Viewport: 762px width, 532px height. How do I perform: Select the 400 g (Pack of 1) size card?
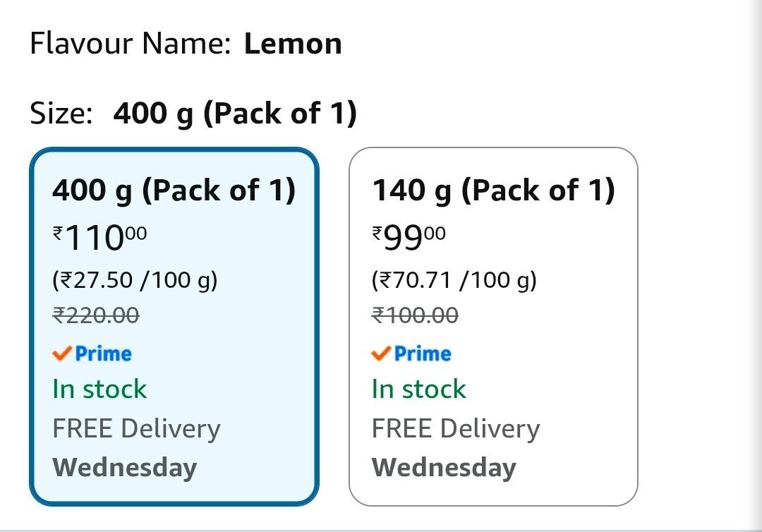pyautogui.click(x=174, y=327)
